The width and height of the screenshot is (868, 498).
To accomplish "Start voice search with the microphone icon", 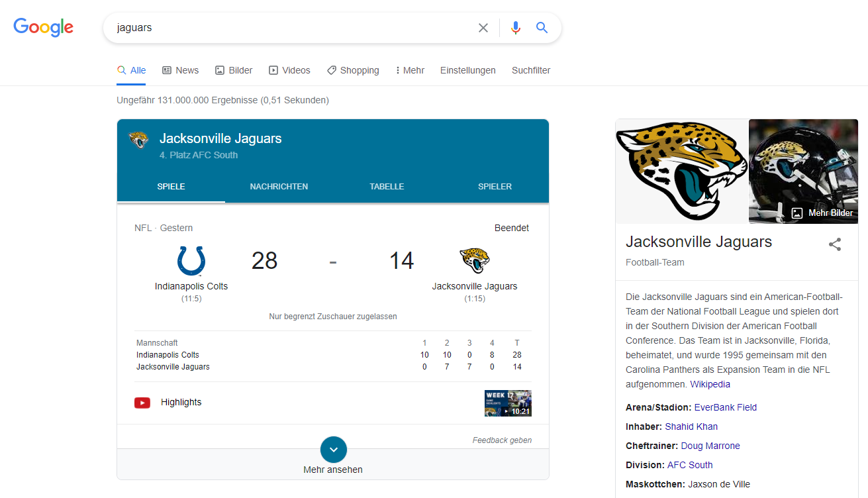I will pos(516,28).
